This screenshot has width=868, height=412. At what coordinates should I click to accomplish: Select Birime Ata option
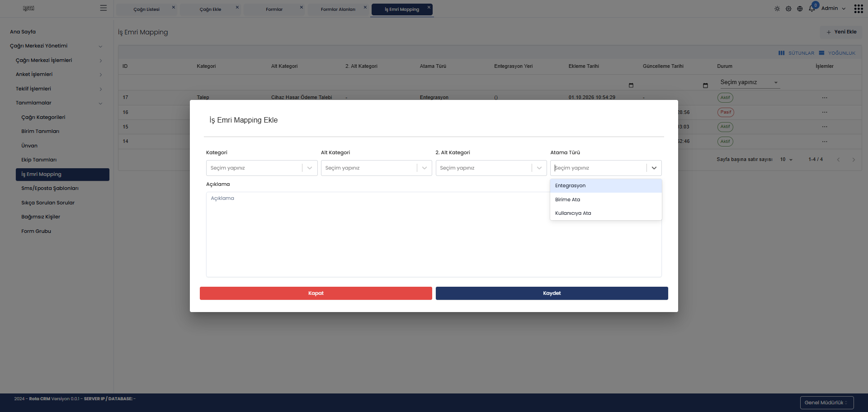[606, 199]
